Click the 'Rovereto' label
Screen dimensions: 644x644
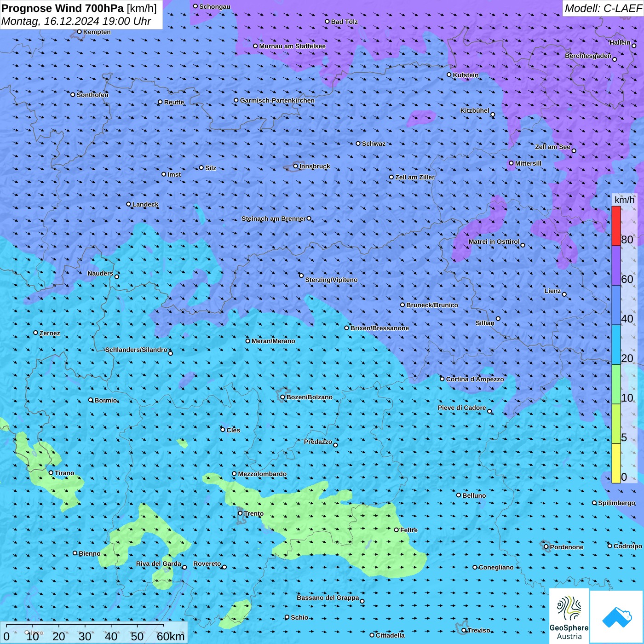(x=207, y=563)
